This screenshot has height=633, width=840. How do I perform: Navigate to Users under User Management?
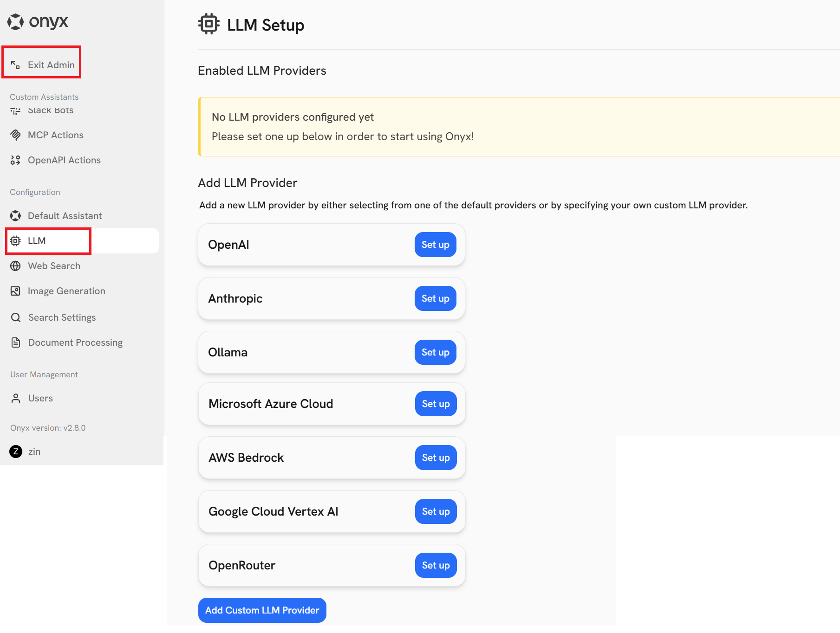click(x=40, y=398)
